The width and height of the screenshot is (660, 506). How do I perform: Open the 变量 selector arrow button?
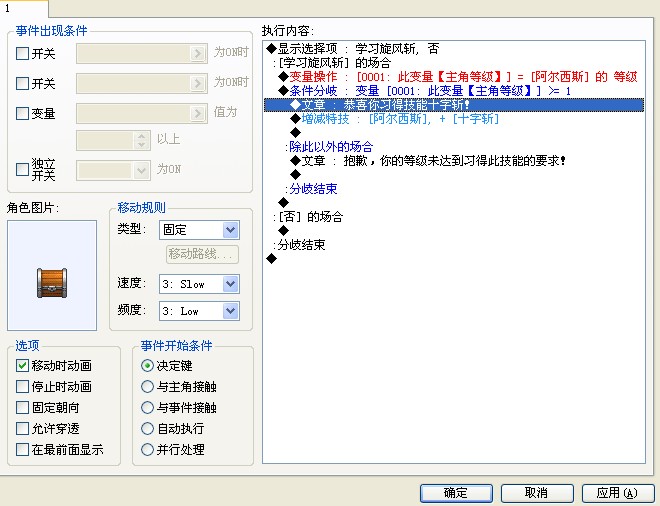coord(197,113)
